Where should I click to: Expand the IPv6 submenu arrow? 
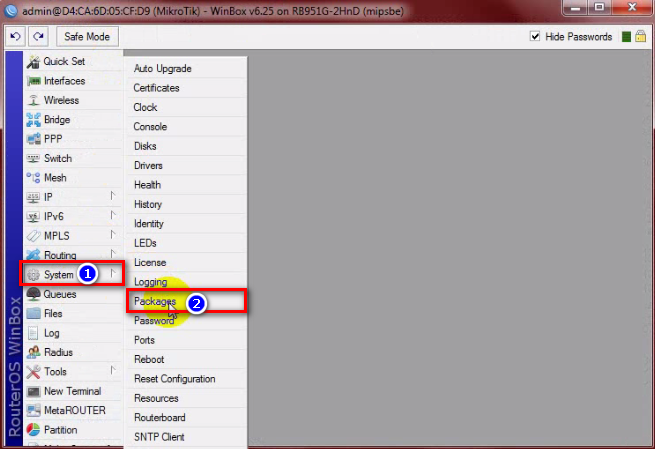112,215
